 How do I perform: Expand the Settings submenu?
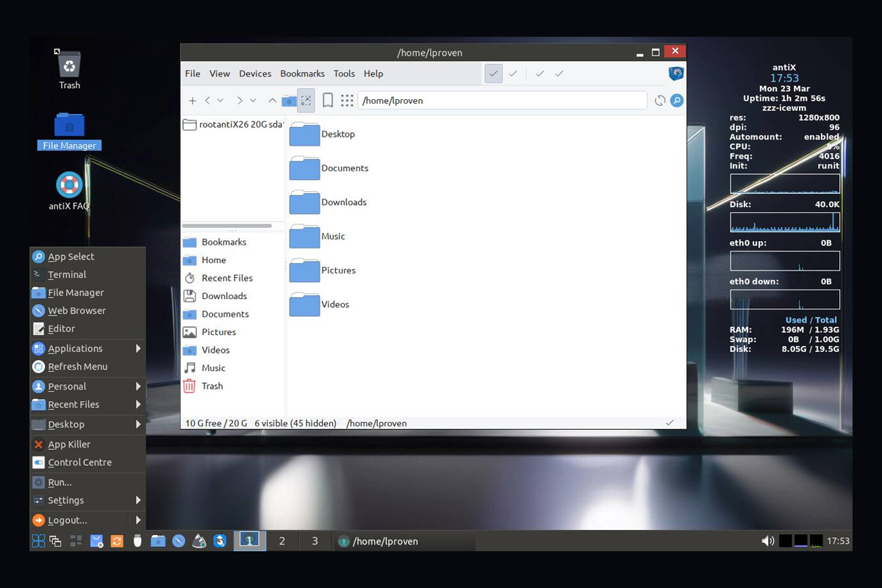87,501
